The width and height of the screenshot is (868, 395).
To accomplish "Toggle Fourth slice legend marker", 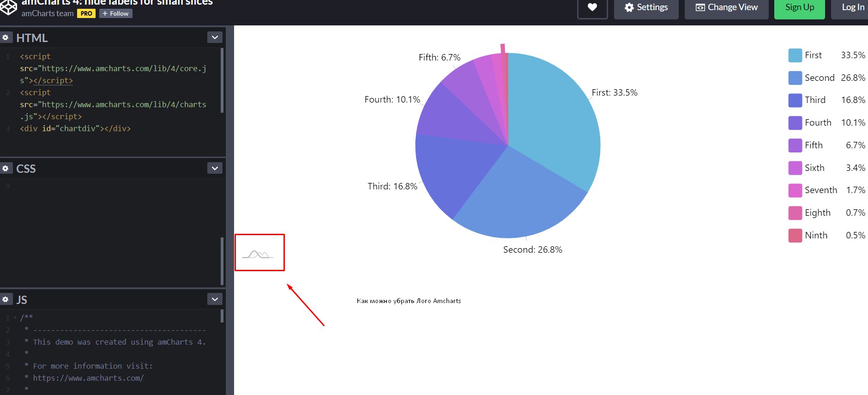I will [795, 123].
